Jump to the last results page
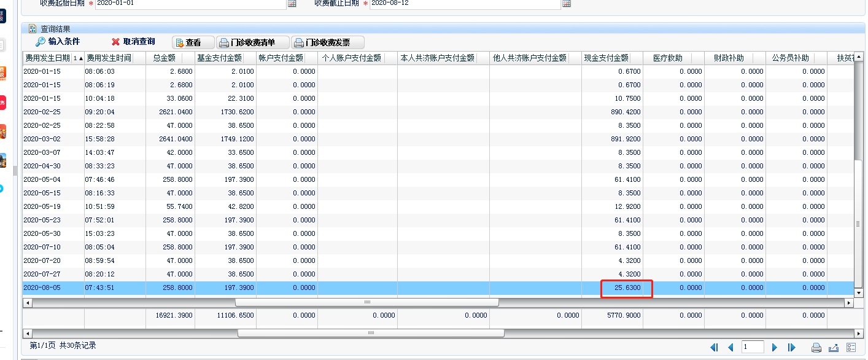This screenshot has width=868, height=360. coord(791,347)
